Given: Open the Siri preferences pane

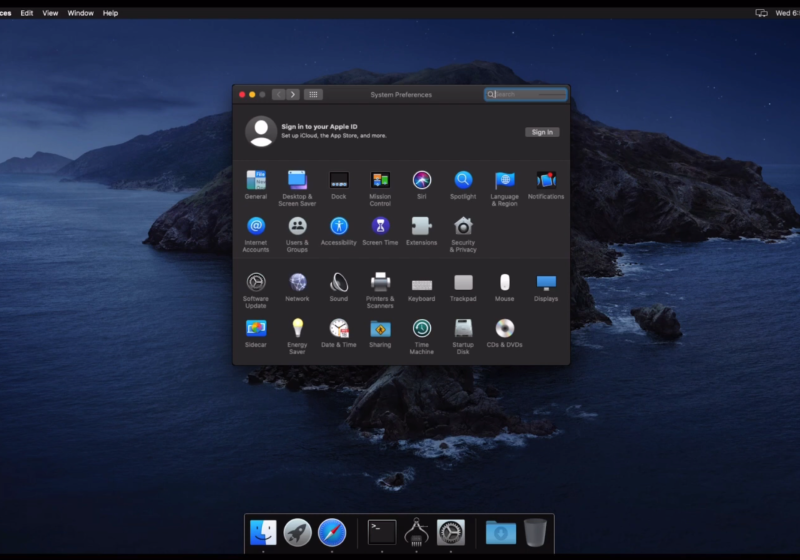Looking at the screenshot, I should (x=422, y=181).
